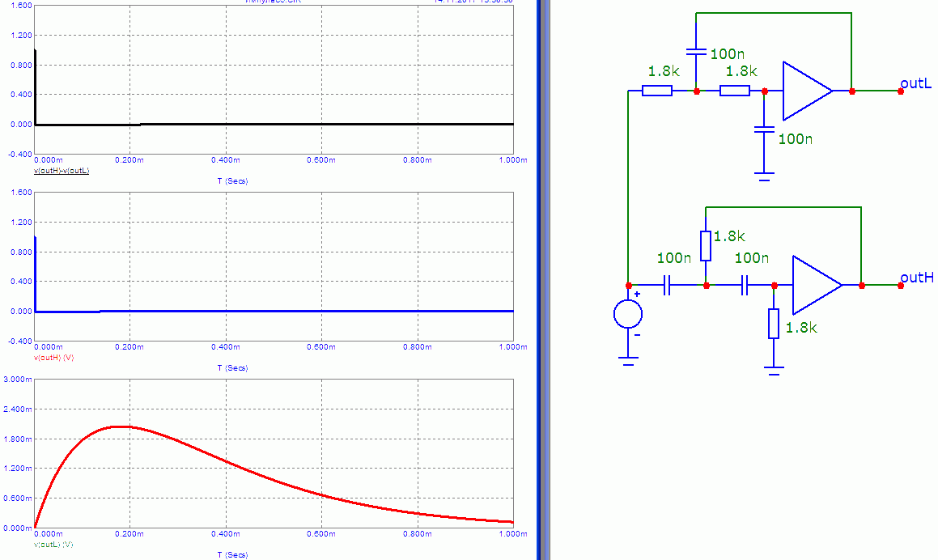Click the 1.000m x-axis tick of the top plot
Viewport: 938px width, 560px height.
pos(513,160)
